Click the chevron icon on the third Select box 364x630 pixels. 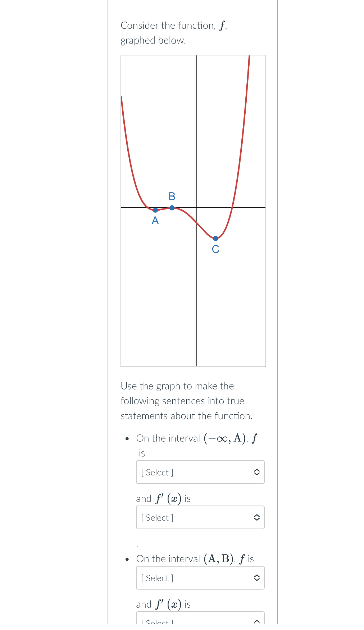(256, 578)
